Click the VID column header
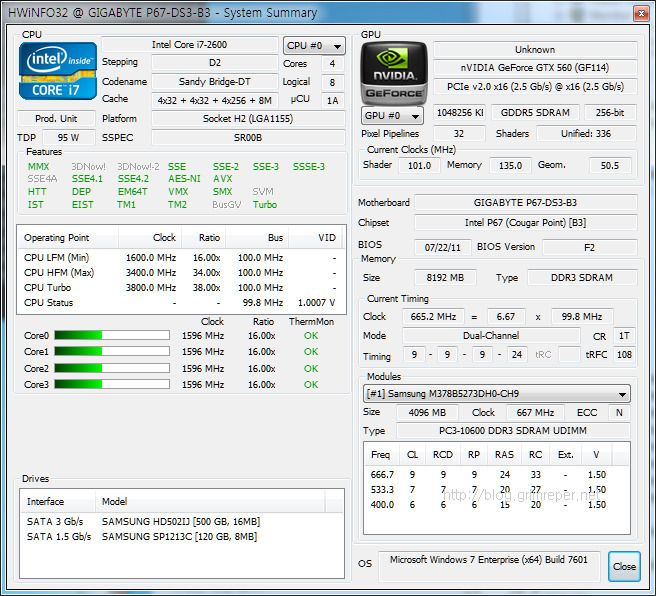This screenshot has height=596, width=656. [x=315, y=238]
